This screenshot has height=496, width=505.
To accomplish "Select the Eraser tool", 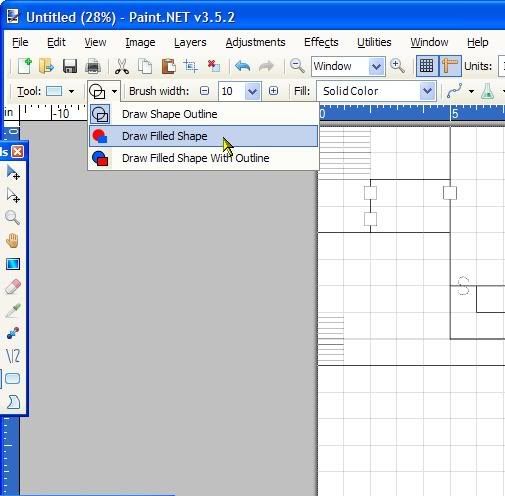I will point(13,287).
